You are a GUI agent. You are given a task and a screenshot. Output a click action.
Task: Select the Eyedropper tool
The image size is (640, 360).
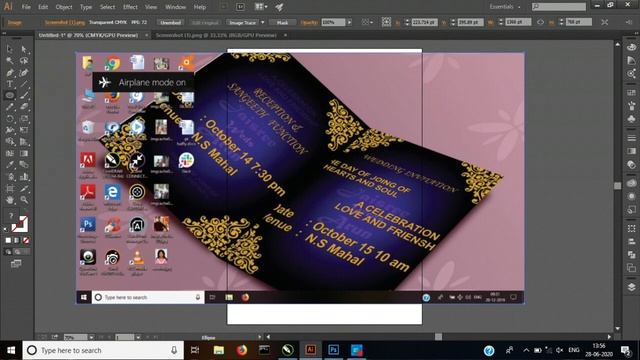tap(10, 165)
